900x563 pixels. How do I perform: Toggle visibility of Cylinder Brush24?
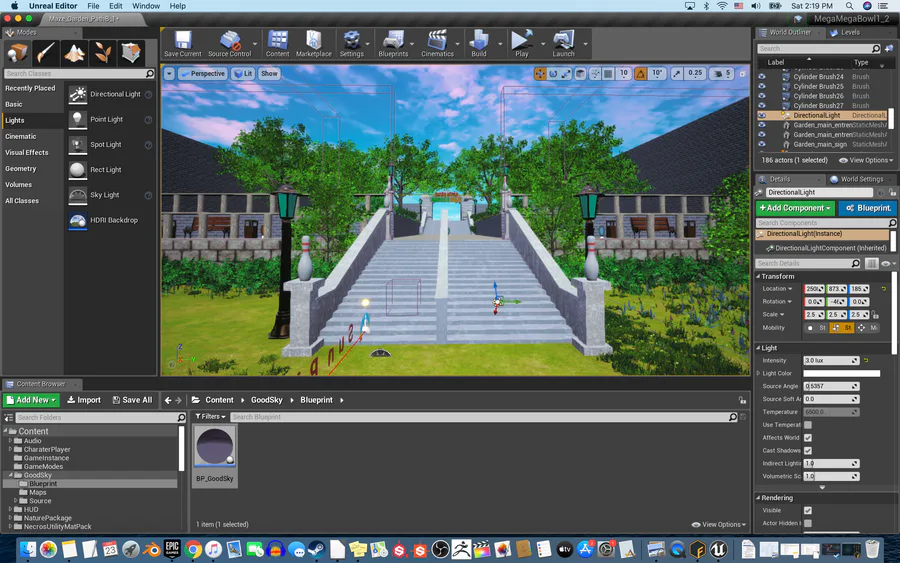click(762, 76)
